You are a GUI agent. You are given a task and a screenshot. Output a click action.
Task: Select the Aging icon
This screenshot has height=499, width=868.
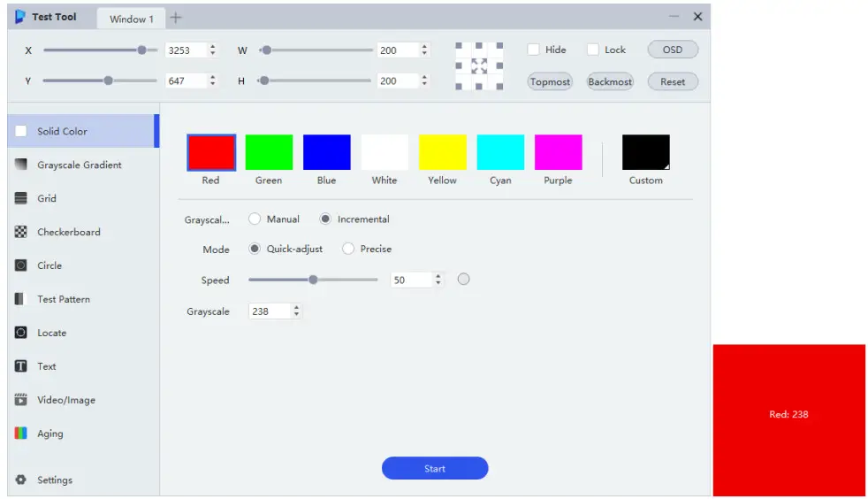pos(21,434)
